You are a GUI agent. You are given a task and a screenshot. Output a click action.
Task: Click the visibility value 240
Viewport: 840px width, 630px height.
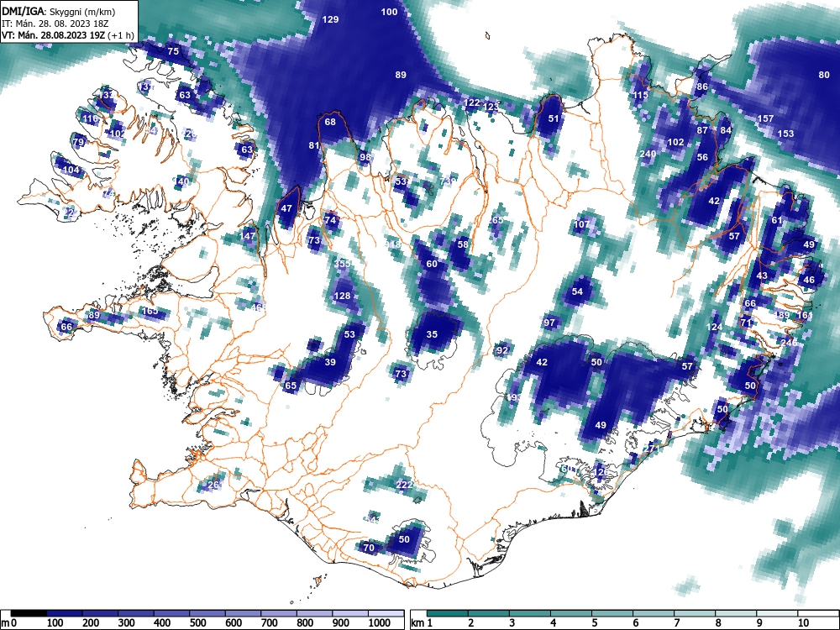coord(648,154)
